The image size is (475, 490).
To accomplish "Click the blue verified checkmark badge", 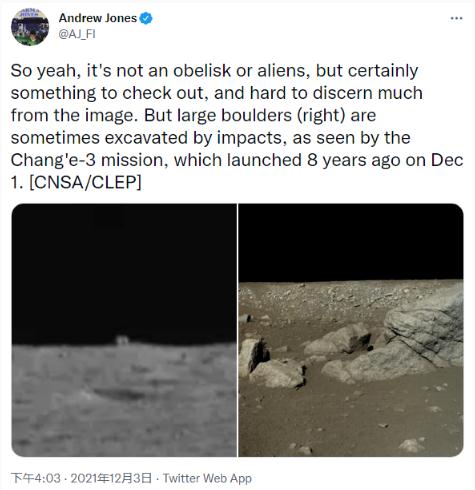I will coord(146,18).
